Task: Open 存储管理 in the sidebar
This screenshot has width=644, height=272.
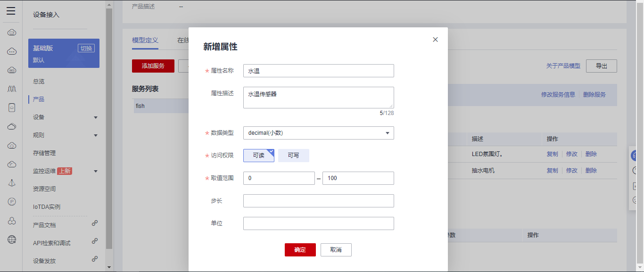Action: coord(44,153)
